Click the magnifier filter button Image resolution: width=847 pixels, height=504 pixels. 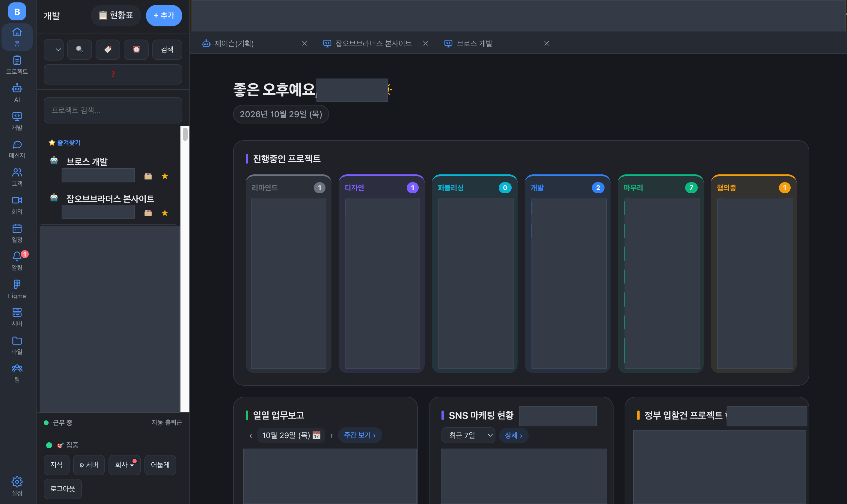coord(79,49)
